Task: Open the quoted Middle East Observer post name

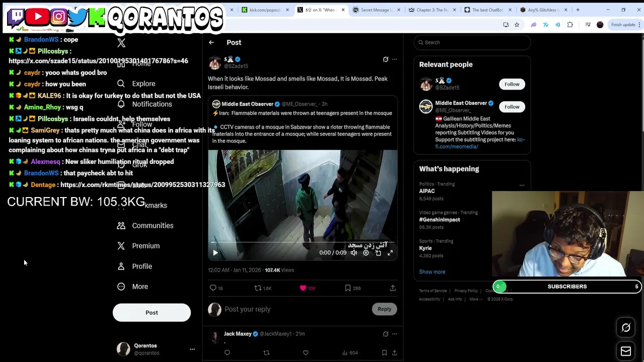Action: (x=247, y=104)
